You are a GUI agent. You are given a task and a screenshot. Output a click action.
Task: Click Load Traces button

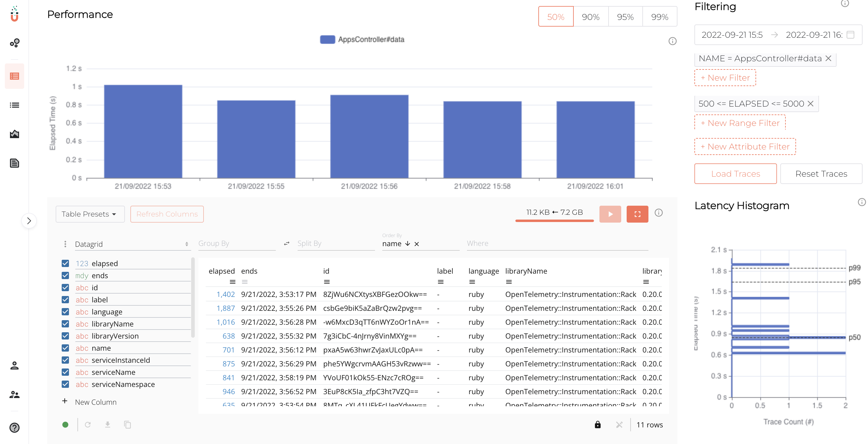736,173
